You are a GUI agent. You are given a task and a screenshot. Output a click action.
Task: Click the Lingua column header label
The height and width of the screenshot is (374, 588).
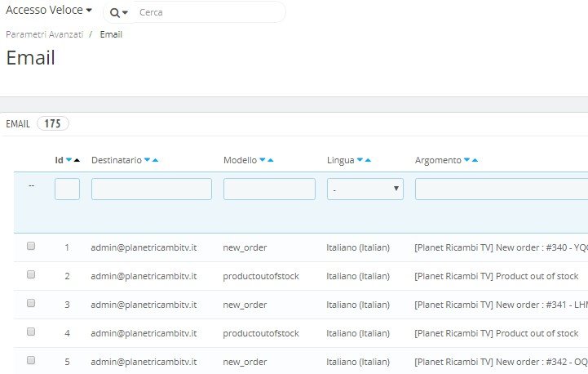point(341,160)
